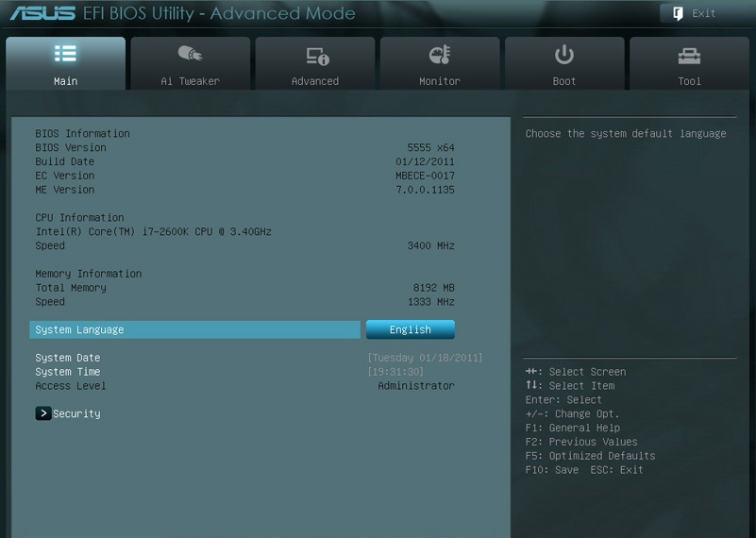This screenshot has height=538, width=756.
Task: Click the arrow icon beside Security
Action: 43,413
